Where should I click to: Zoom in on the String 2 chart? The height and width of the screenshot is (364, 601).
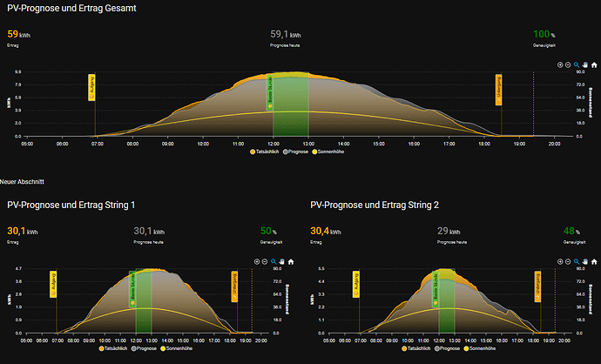(560, 262)
